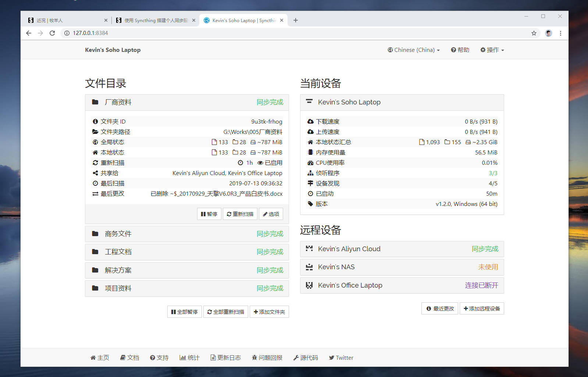Open the Twitter link in footer
Viewport: 588px width, 377px height.
(x=341, y=358)
